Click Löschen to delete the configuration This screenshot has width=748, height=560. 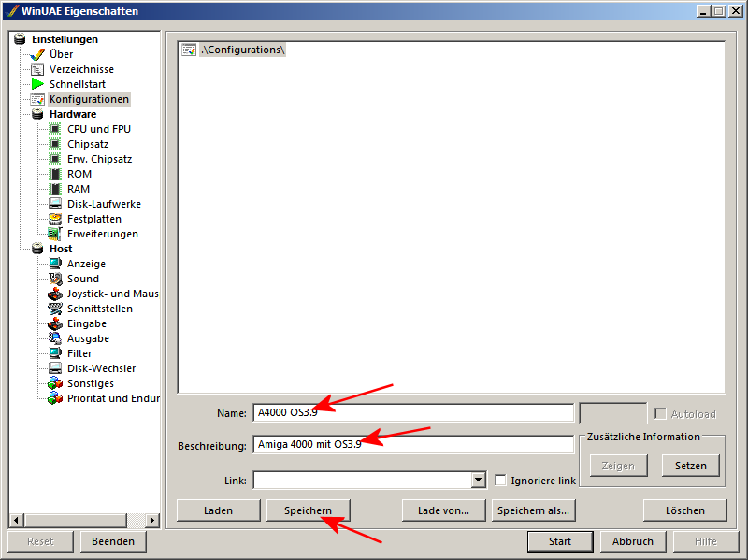click(684, 510)
